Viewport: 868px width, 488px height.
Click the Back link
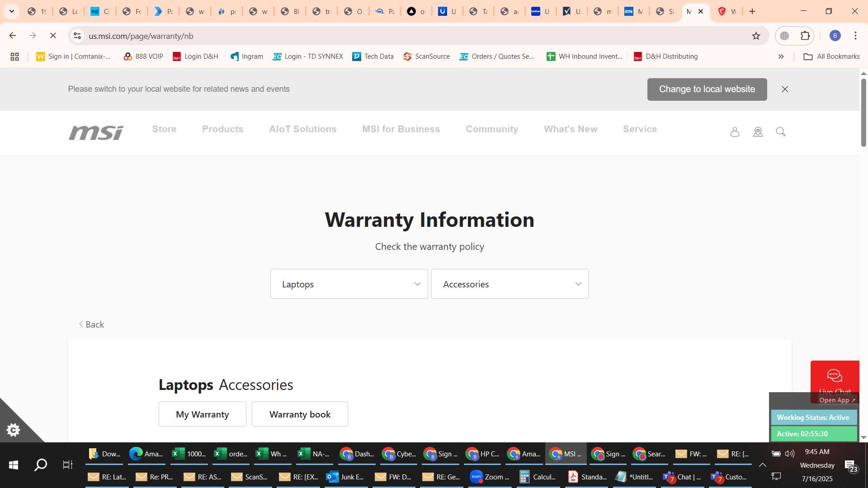click(91, 324)
